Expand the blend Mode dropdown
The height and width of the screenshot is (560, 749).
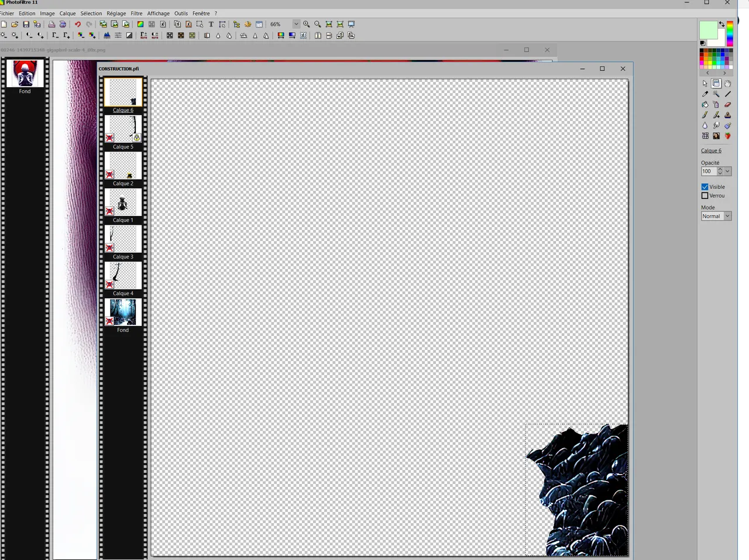tap(727, 217)
